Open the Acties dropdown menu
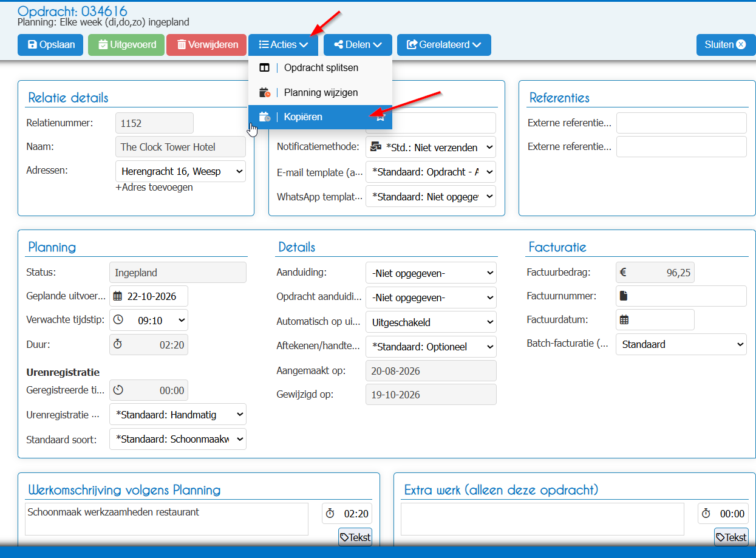Image resolution: width=756 pixels, height=558 pixels. [284, 44]
